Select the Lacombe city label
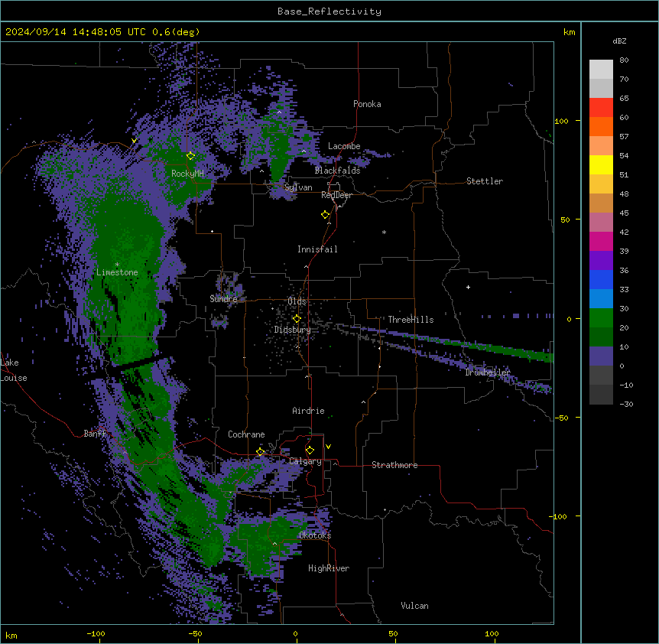 (344, 146)
